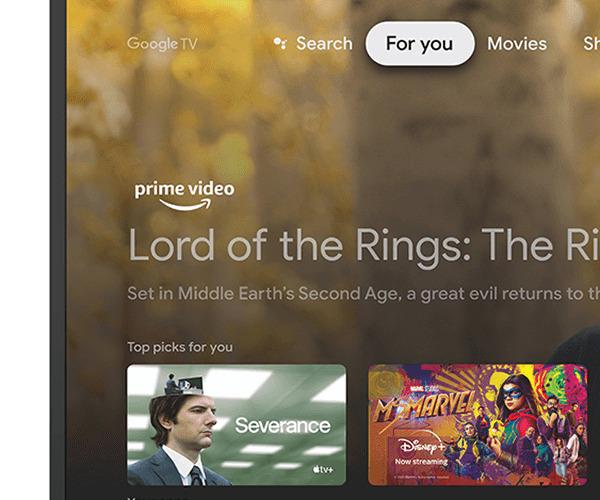Open the partially visible Shows tab

click(x=592, y=43)
